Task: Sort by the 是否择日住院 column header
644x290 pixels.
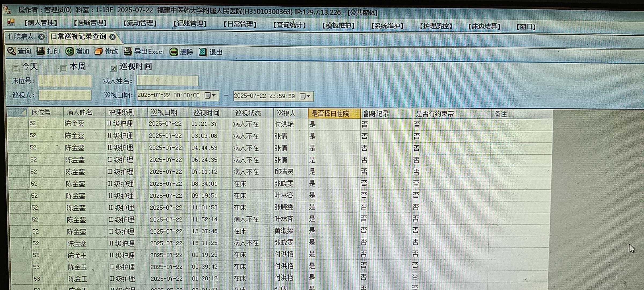Action: pos(330,114)
